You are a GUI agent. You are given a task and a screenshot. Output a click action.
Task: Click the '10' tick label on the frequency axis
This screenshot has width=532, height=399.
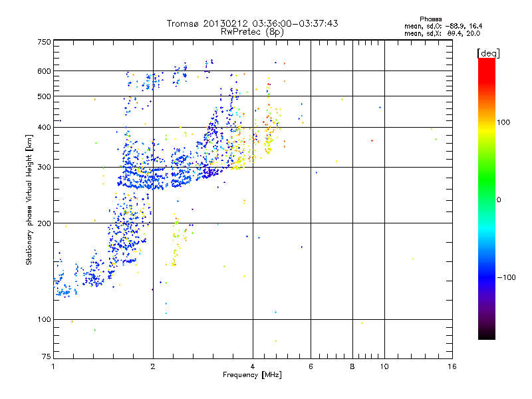pyautogui.click(x=384, y=366)
